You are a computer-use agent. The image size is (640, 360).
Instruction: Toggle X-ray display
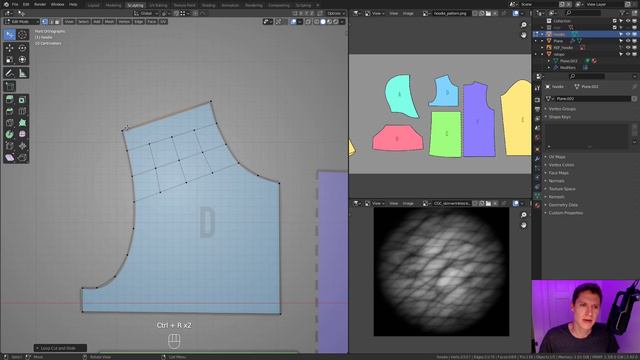[x=308, y=22]
